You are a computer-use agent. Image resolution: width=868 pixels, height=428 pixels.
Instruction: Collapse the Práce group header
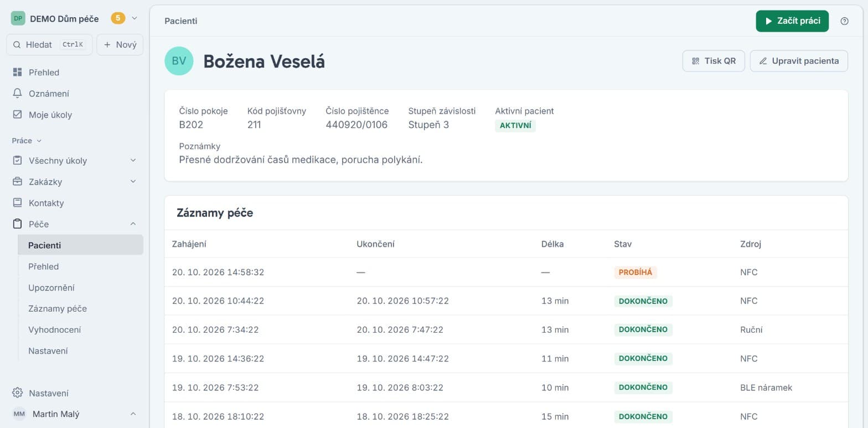pos(27,141)
